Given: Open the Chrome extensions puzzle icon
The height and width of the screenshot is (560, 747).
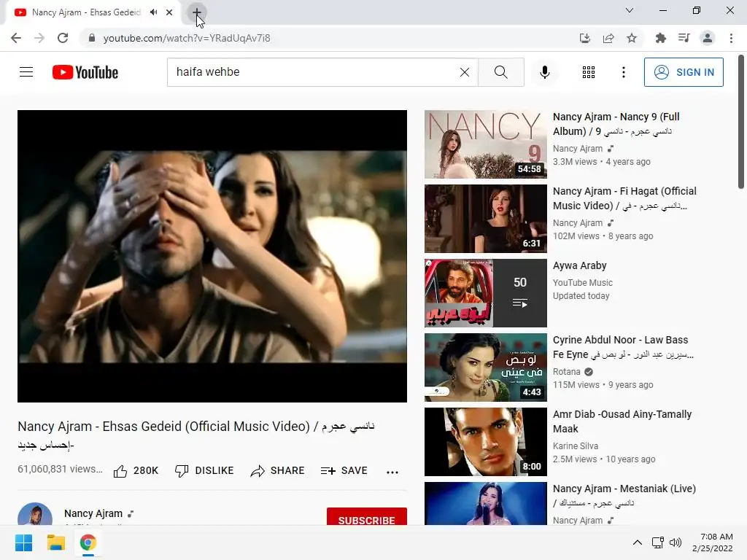Looking at the screenshot, I should tap(660, 38).
